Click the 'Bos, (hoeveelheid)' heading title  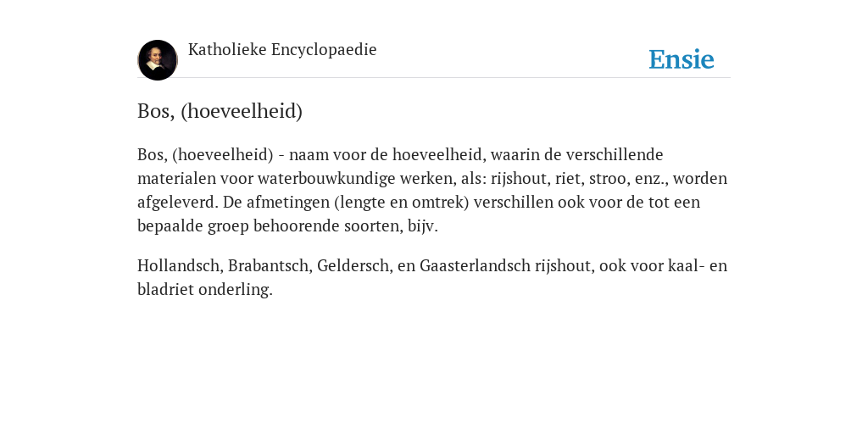coord(220,111)
